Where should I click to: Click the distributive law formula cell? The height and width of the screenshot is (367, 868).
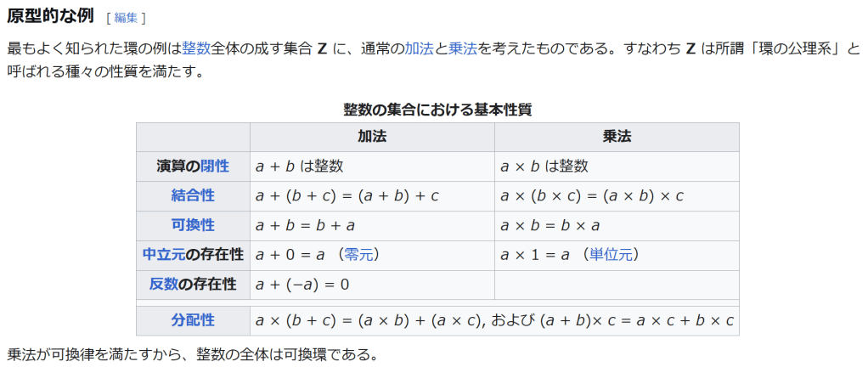click(494, 321)
